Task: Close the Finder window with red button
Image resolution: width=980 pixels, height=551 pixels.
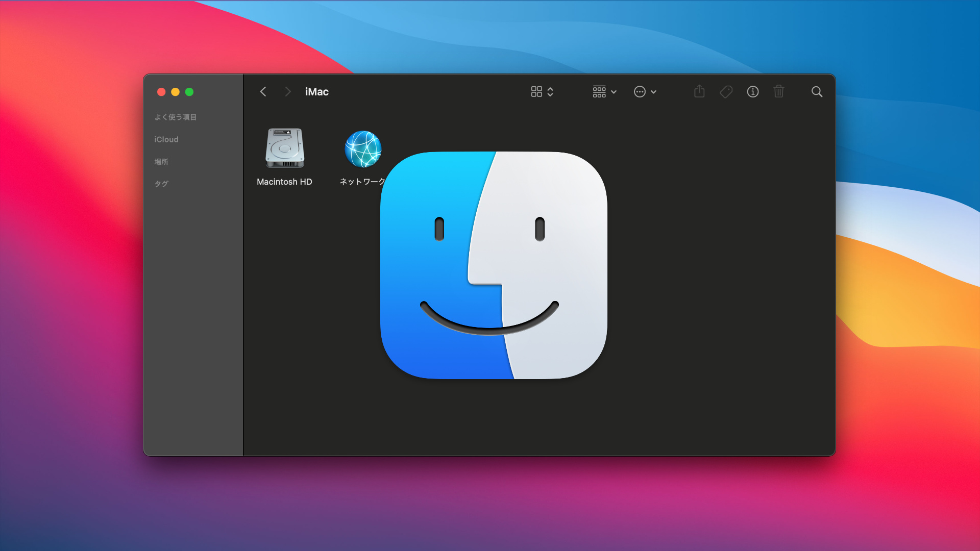Action: click(161, 92)
